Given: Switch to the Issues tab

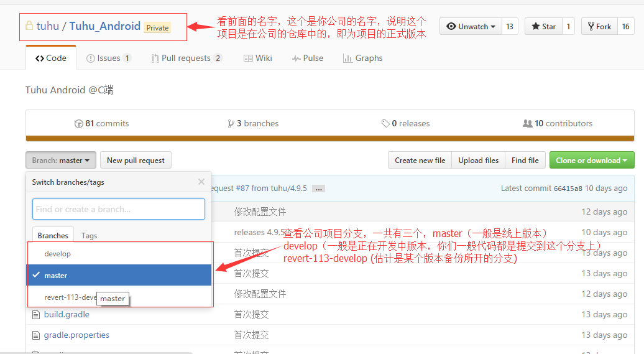Looking at the screenshot, I should (108, 58).
